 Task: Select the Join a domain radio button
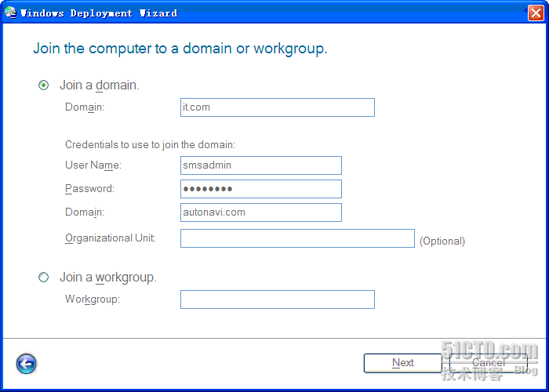pos(43,85)
